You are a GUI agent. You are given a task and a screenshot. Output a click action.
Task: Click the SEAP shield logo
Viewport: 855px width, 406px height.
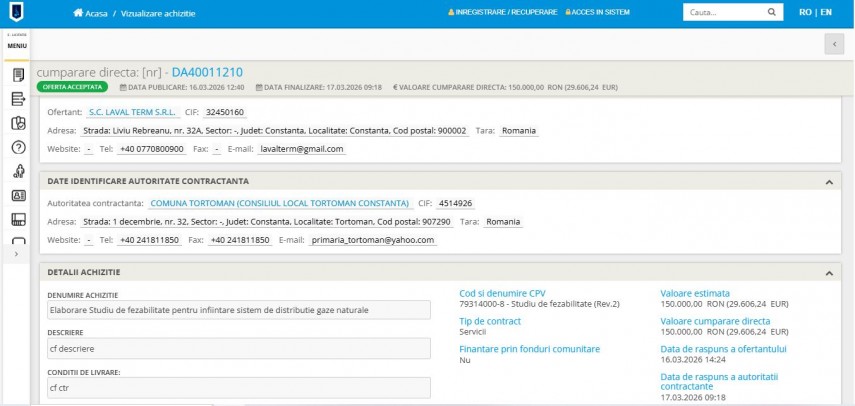click(17, 13)
